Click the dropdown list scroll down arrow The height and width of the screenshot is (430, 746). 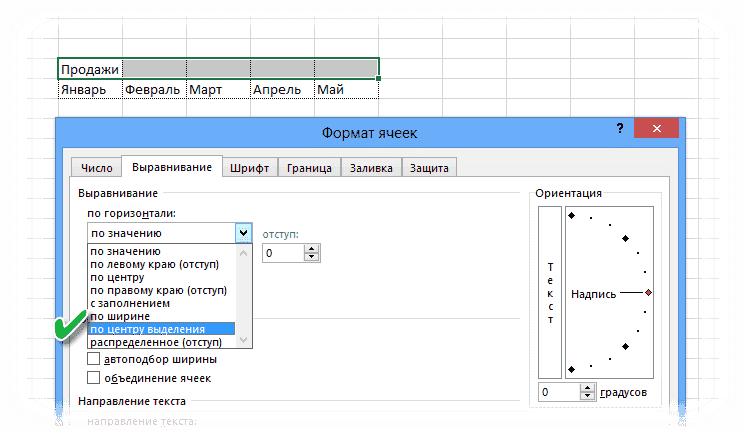point(244,340)
